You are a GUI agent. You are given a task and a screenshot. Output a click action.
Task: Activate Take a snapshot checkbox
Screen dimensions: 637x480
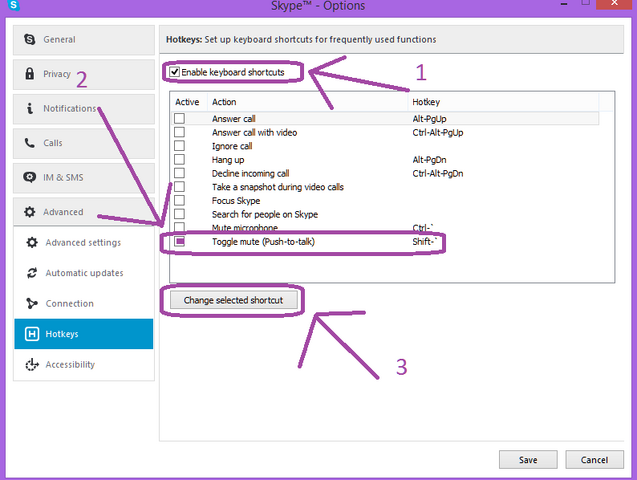tap(179, 186)
